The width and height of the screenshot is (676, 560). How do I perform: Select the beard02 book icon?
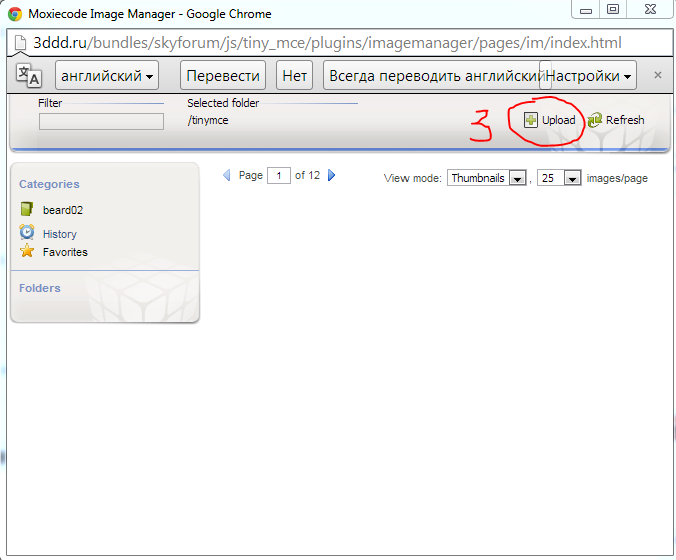pos(27,209)
